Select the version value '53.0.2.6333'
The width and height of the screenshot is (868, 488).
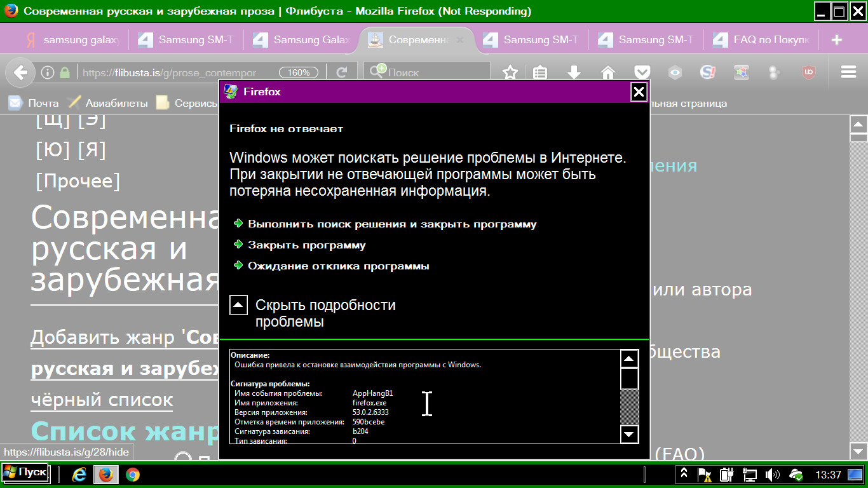point(370,412)
